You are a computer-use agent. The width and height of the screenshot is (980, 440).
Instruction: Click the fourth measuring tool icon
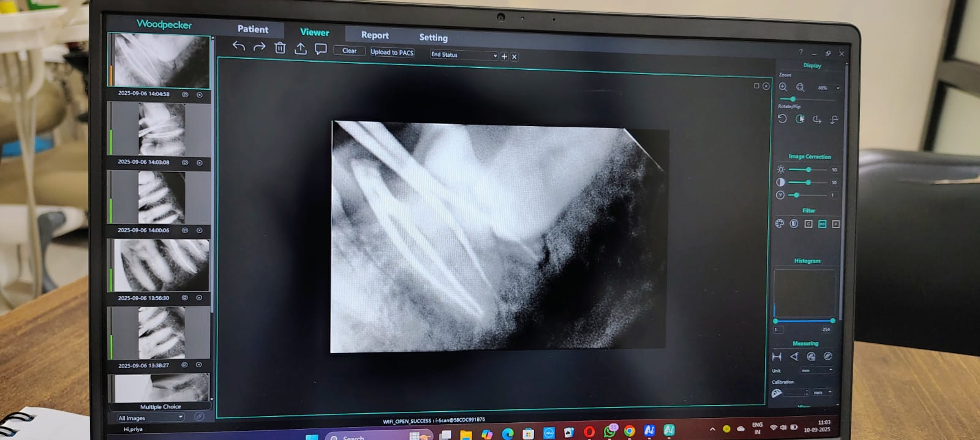(828, 356)
